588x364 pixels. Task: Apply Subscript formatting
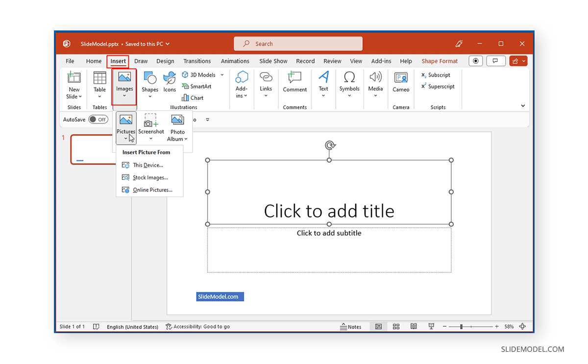click(x=436, y=75)
